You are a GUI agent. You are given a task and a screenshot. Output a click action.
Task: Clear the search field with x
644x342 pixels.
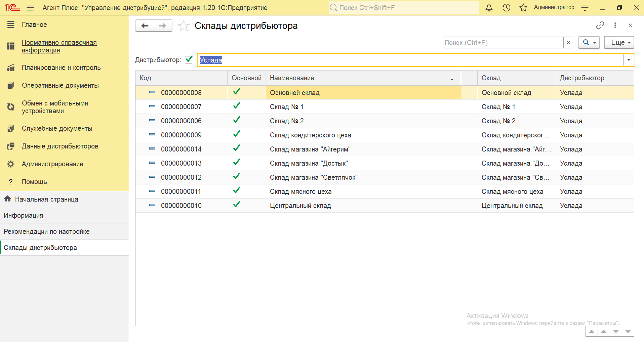pyautogui.click(x=568, y=42)
